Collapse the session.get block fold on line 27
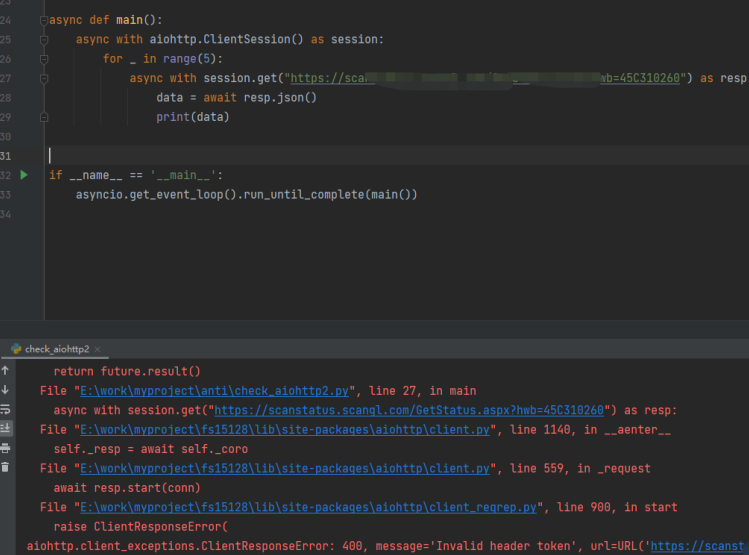Screen dimensions: 749x555 43,78
